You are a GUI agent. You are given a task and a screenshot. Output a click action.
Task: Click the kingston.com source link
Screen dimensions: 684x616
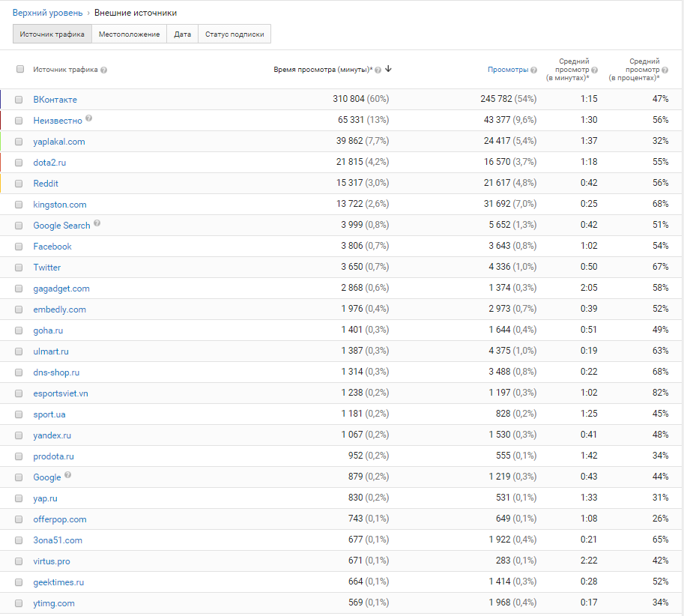coord(60,205)
